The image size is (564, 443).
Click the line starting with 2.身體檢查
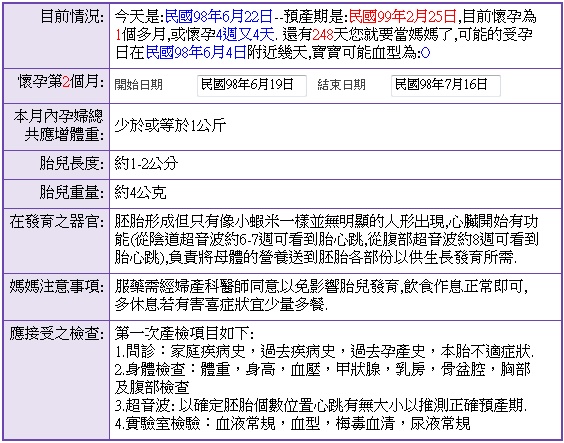pyautogui.click(x=322, y=370)
